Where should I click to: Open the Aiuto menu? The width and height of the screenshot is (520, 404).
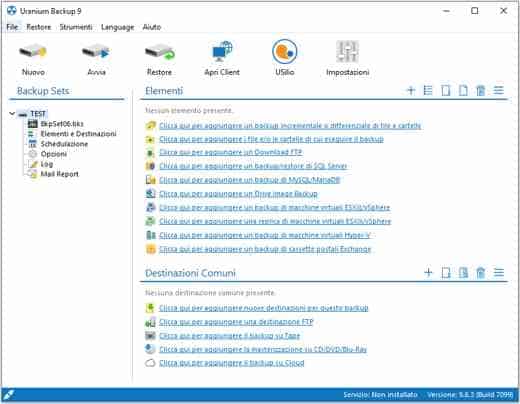point(152,27)
